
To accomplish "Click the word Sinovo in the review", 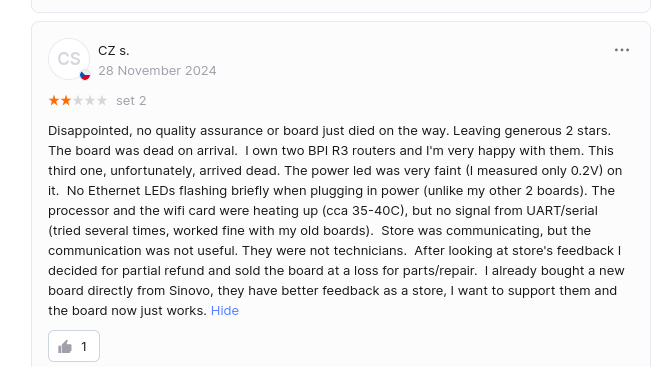I will (190, 291).
